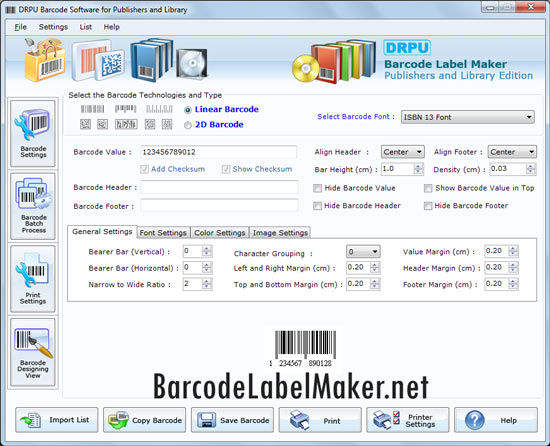Click the blue books banner icon

coord(152,59)
